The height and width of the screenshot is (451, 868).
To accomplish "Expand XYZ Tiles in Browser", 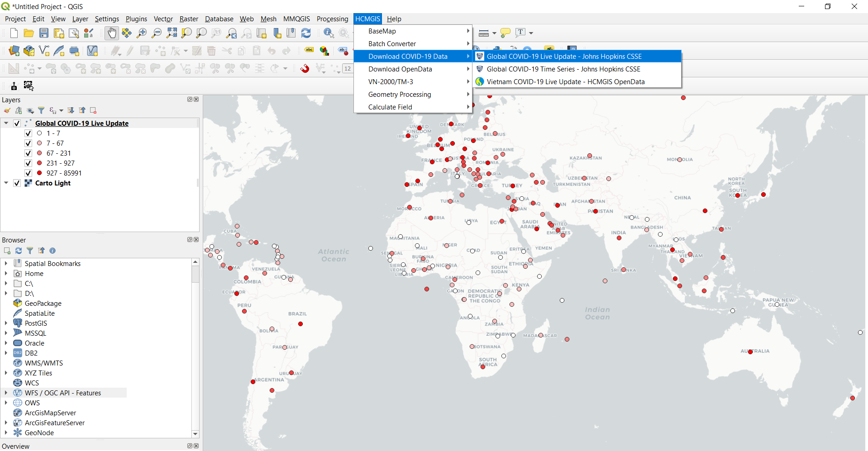I will click(6, 373).
